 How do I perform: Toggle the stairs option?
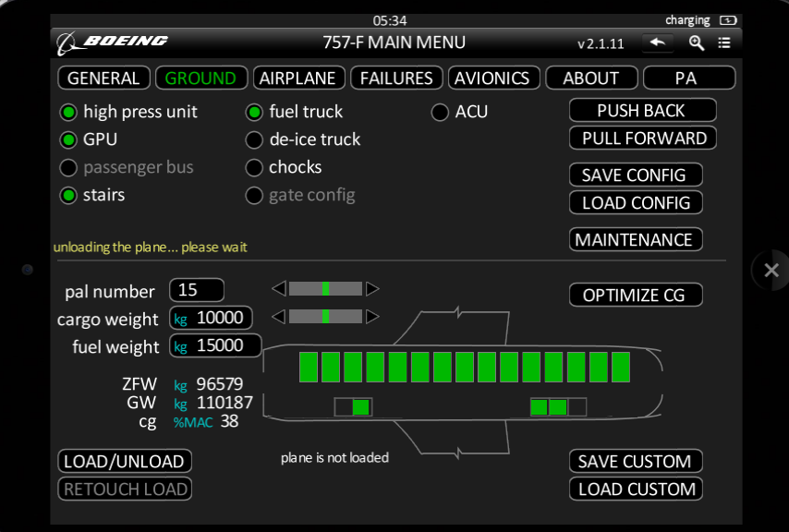(x=68, y=195)
